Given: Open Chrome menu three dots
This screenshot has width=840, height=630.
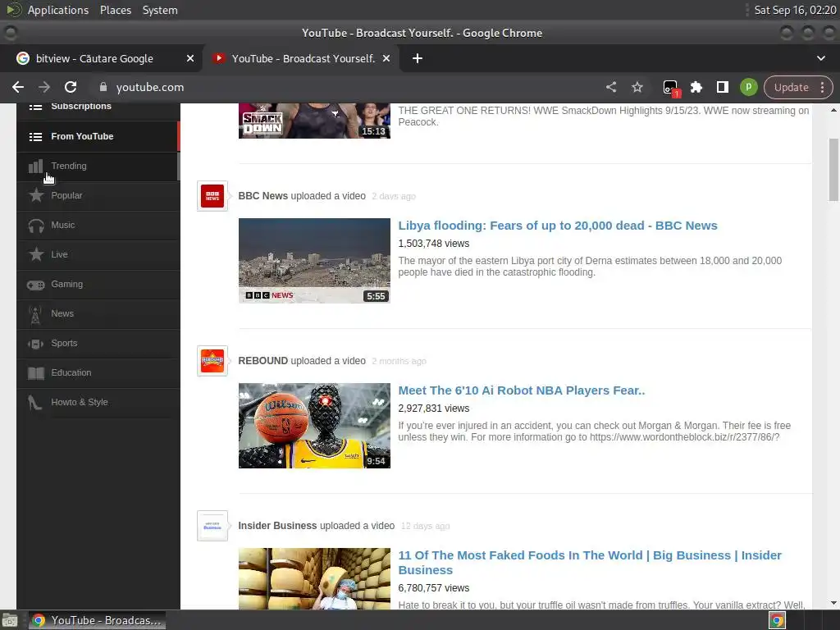Looking at the screenshot, I should [822, 87].
